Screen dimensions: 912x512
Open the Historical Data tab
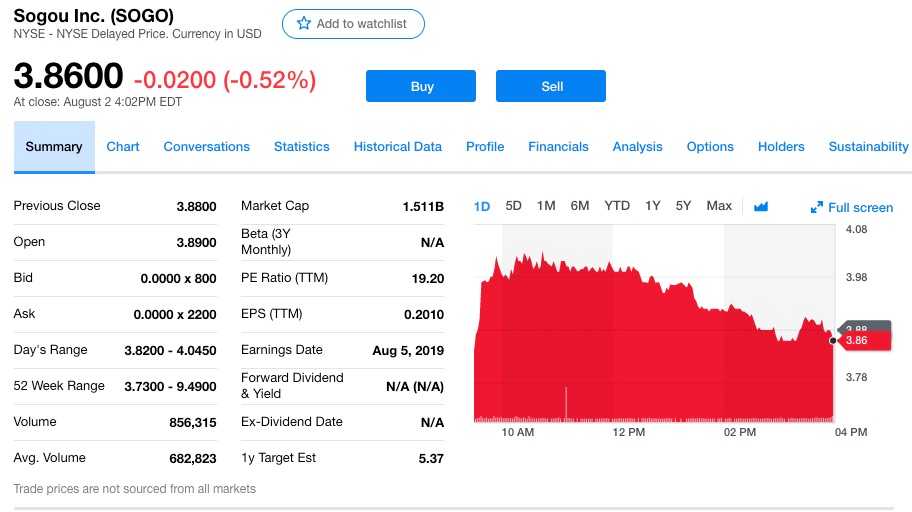point(398,147)
